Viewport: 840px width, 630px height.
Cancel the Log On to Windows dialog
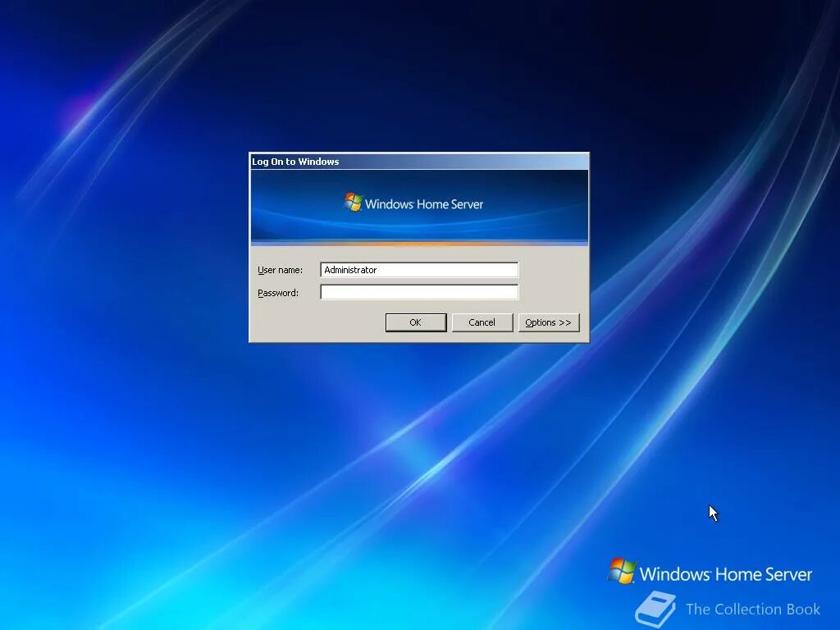(x=482, y=322)
